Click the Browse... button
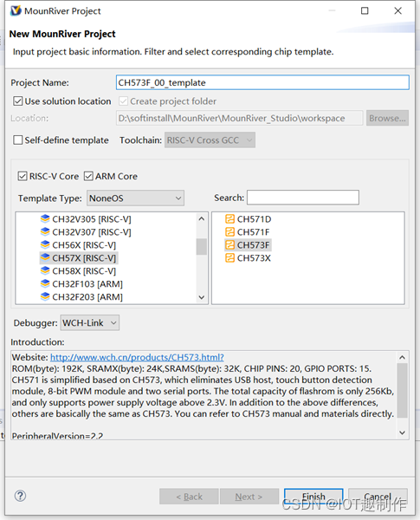The image size is (420, 520). (x=387, y=118)
